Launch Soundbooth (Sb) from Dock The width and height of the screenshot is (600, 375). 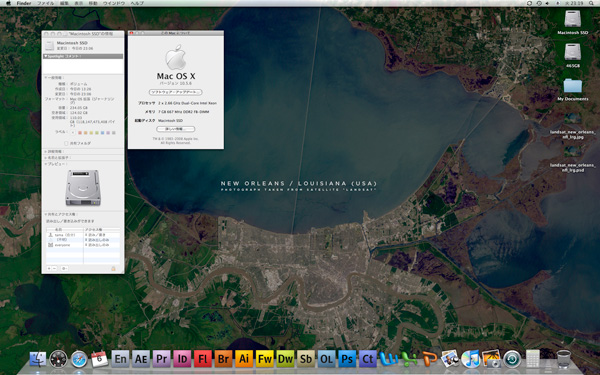(306, 359)
